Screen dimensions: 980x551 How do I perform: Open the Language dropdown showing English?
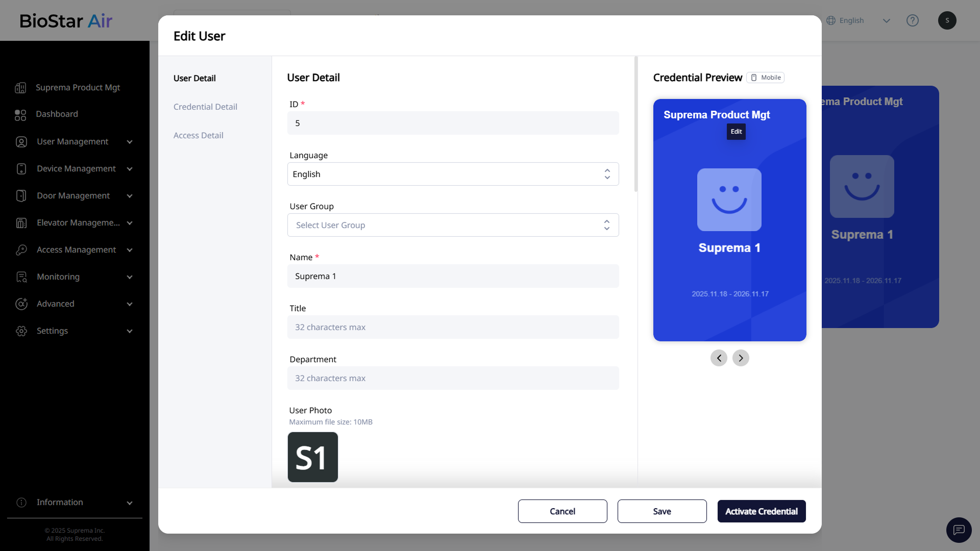point(453,174)
